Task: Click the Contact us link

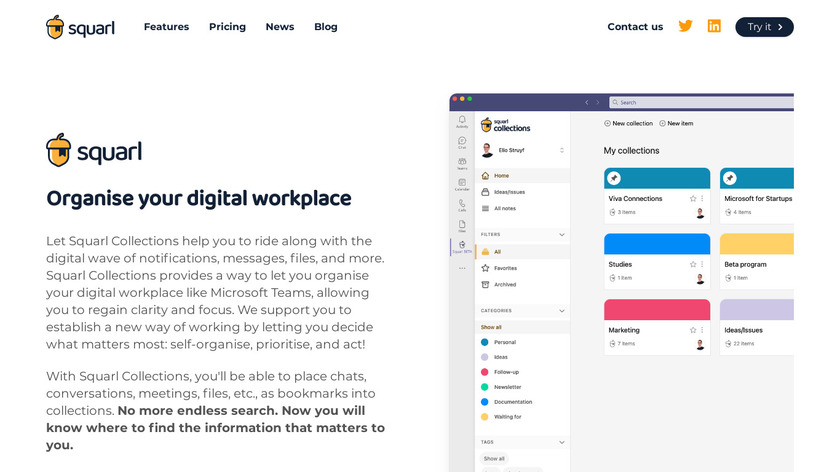Action: pyautogui.click(x=635, y=27)
